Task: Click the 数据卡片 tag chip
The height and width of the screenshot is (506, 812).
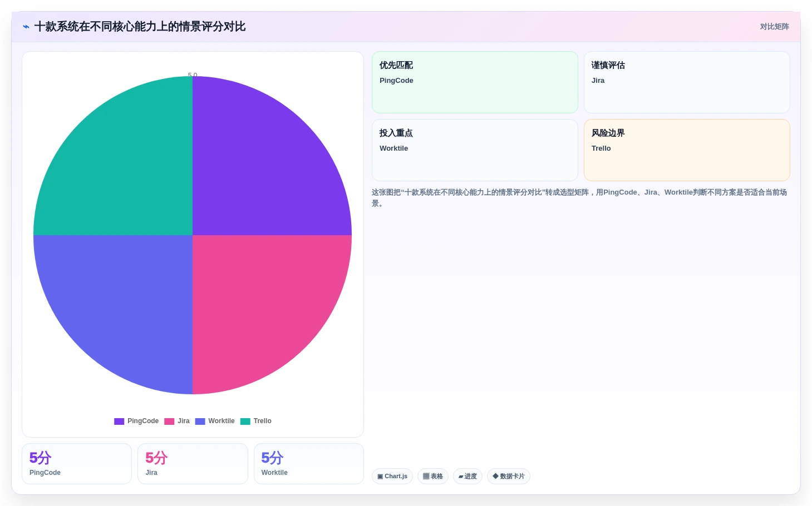Action: pos(509,477)
